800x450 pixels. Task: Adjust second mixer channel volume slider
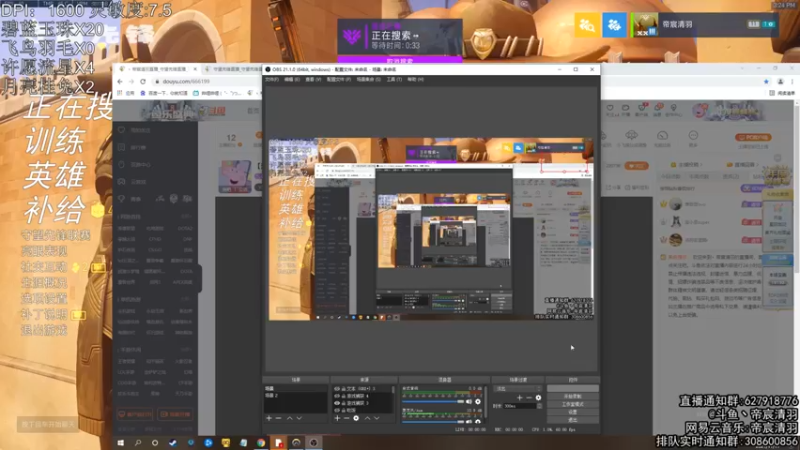pyautogui.click(x=433, y=422)
